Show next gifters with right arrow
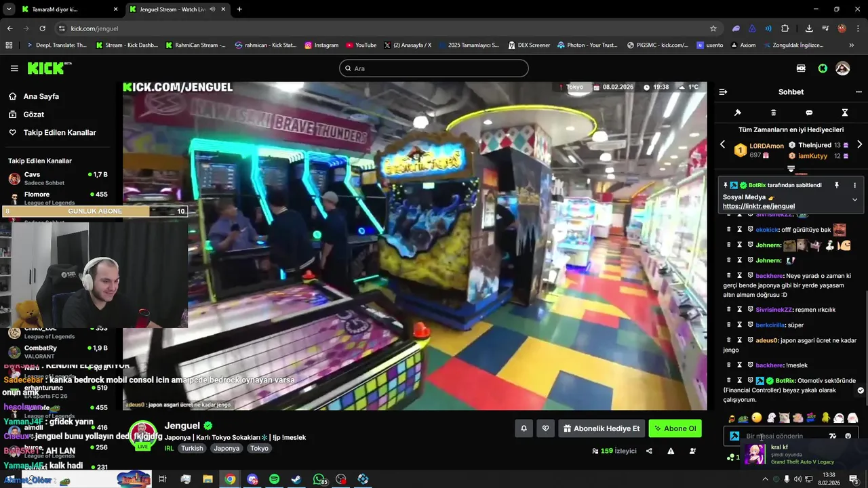Image resolution: width=868 pixels, height=488 pixels. coord(859,144)
